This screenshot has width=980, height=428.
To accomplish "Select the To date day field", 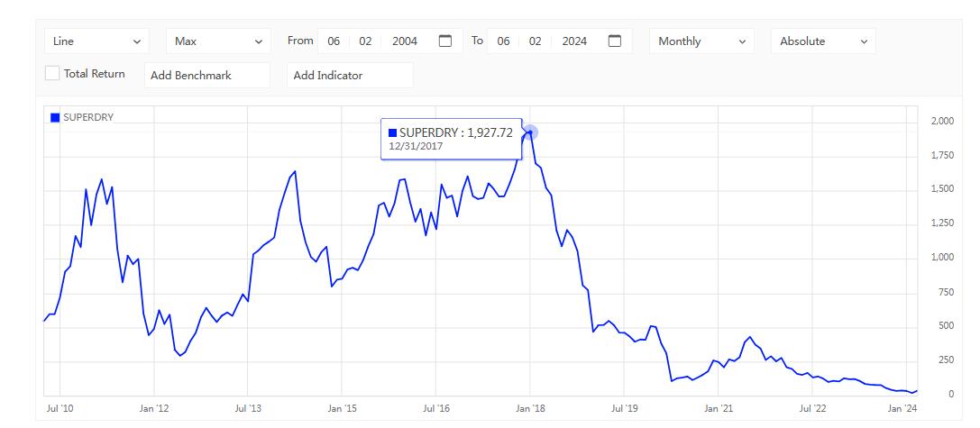I will coord(536,41).
